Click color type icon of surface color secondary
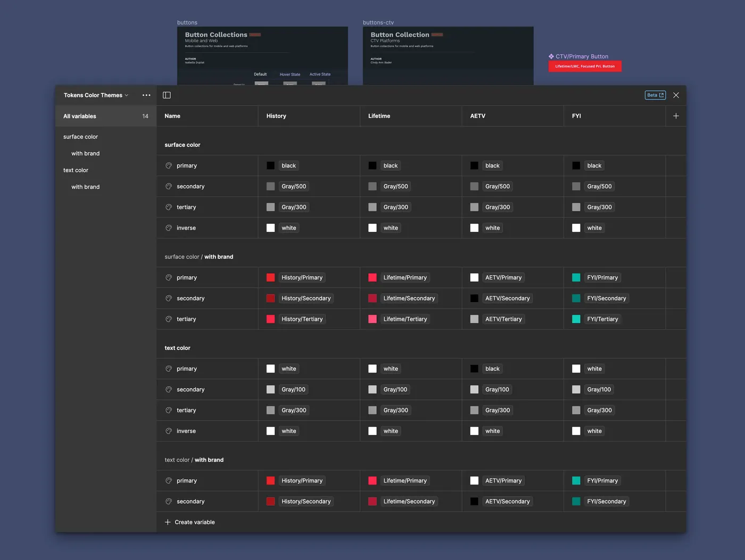The width and height of the screenshot is (745, 560). (169, 186)
